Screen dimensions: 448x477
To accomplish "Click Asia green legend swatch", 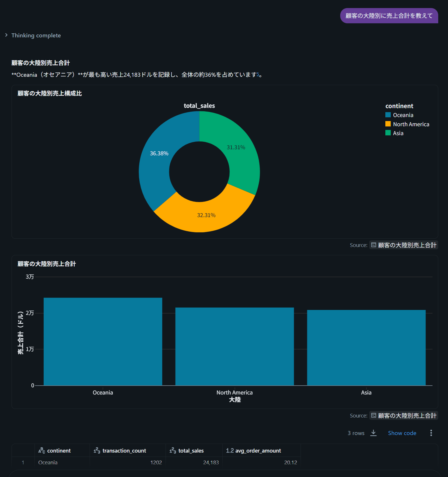I will [388, 133].
